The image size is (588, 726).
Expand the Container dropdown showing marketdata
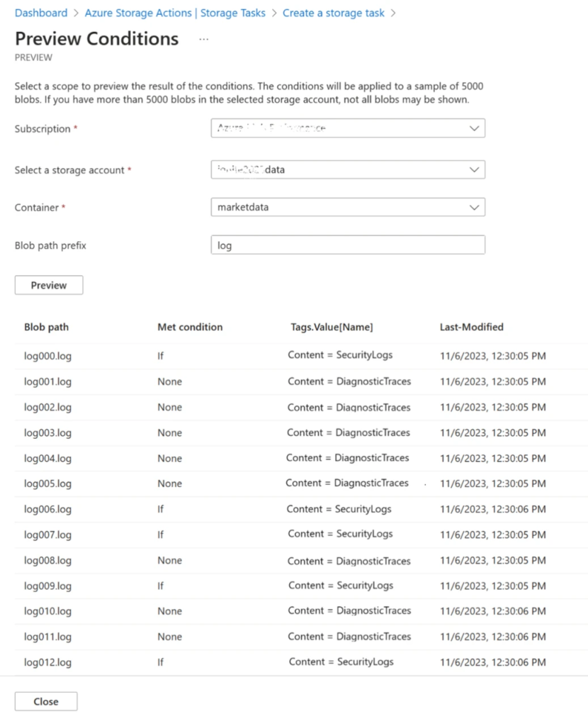pos(475,207)
